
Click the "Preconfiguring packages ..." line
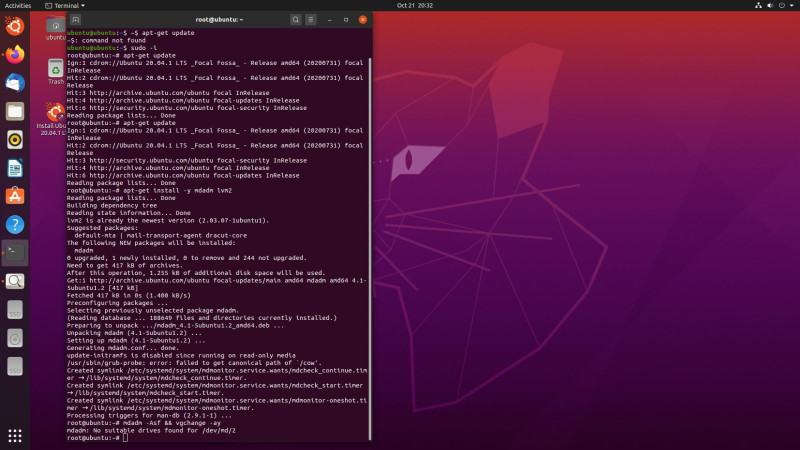coord(117,303)
